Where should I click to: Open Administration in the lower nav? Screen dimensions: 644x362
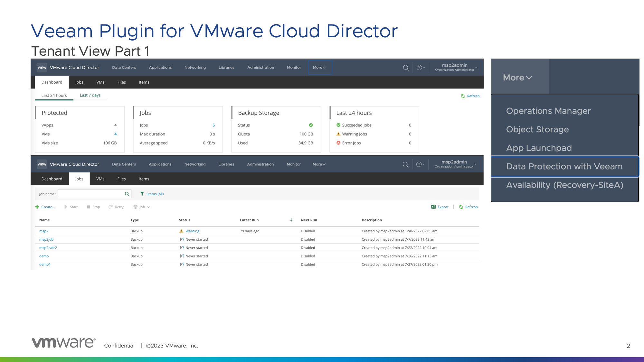click(x=260, y=164)
